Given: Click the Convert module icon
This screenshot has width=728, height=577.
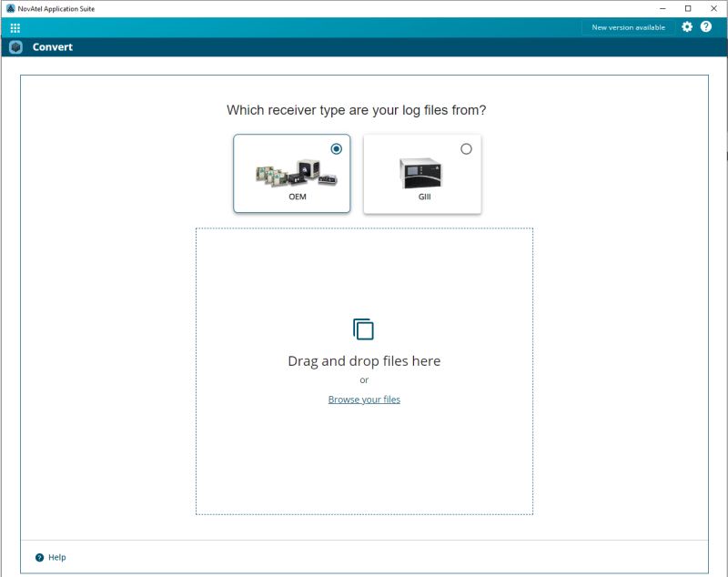Looking at the screenshot, I should (15, 47).
